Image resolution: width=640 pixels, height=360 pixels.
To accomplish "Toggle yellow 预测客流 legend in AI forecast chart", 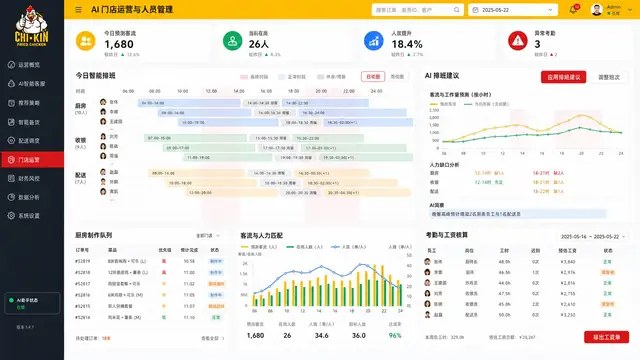I will pos(443,104).
